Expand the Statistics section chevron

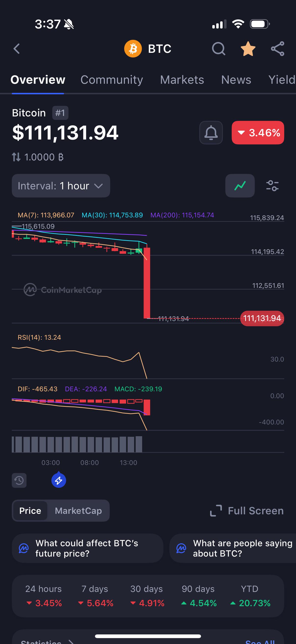[x=71, y=642]
